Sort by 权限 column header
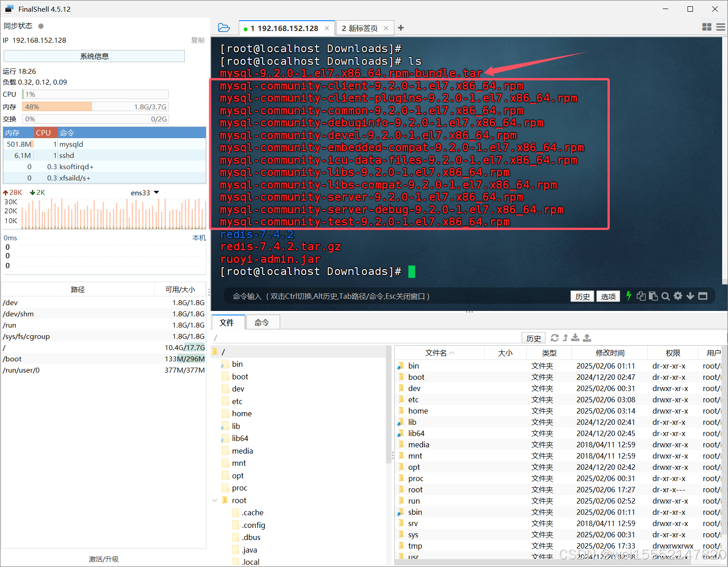 click(x=673, y=353)
